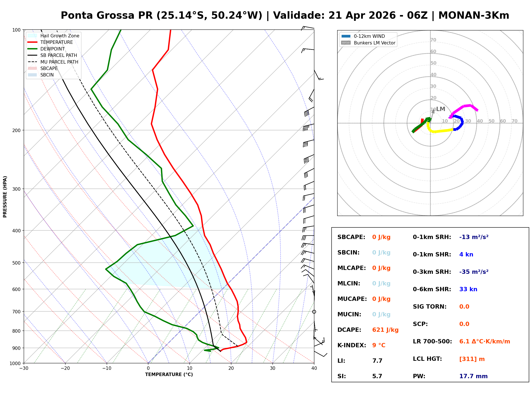This screenshot has width=532, height=393.
Task: Click the 0-12km WIND legend swatch
Action: 346,36
